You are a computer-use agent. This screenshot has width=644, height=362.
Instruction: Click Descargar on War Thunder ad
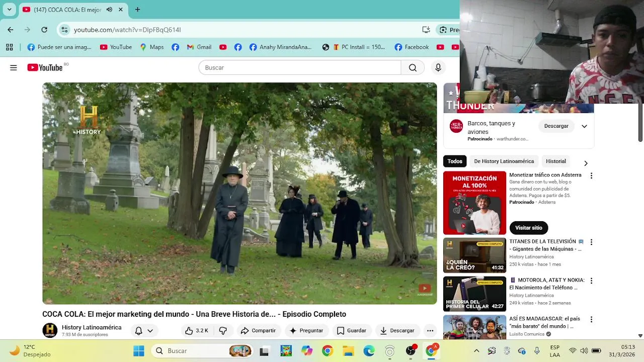pyautogui.click(x=556, y=126)
